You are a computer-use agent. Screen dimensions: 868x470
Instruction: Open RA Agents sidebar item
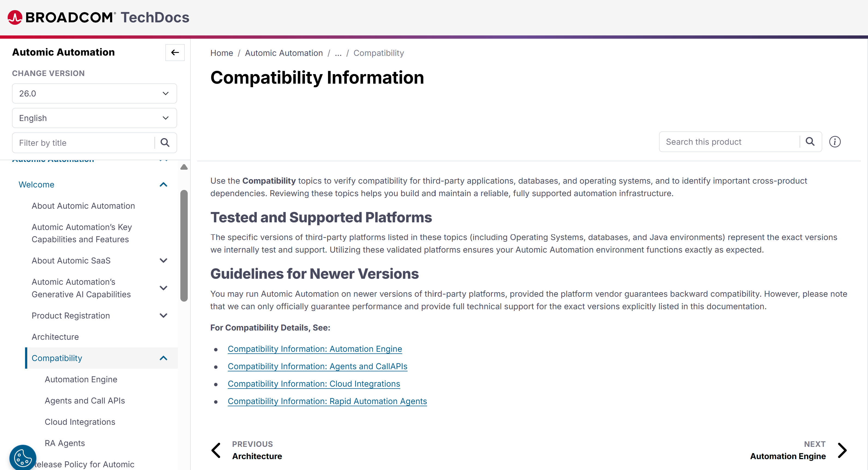pos(65,443)
